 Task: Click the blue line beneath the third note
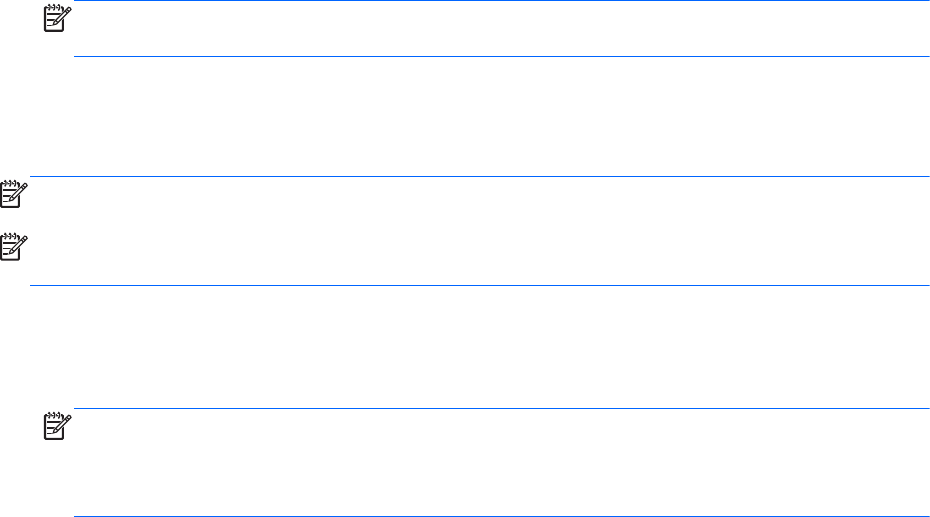coord(480,286)
